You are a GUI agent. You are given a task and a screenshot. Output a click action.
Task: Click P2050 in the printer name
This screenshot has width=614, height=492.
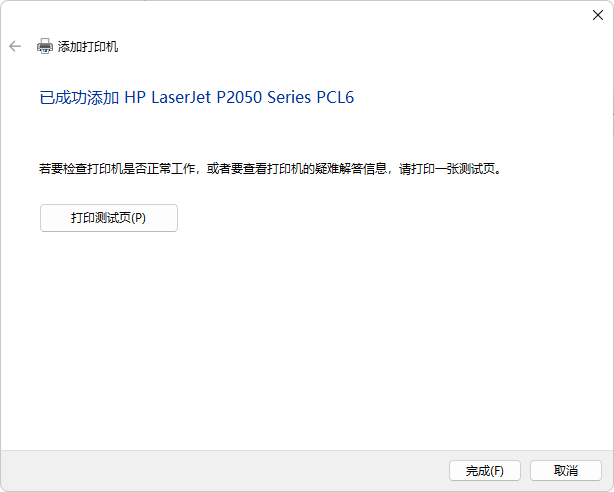pyautogui.click(x=239, y=97)
